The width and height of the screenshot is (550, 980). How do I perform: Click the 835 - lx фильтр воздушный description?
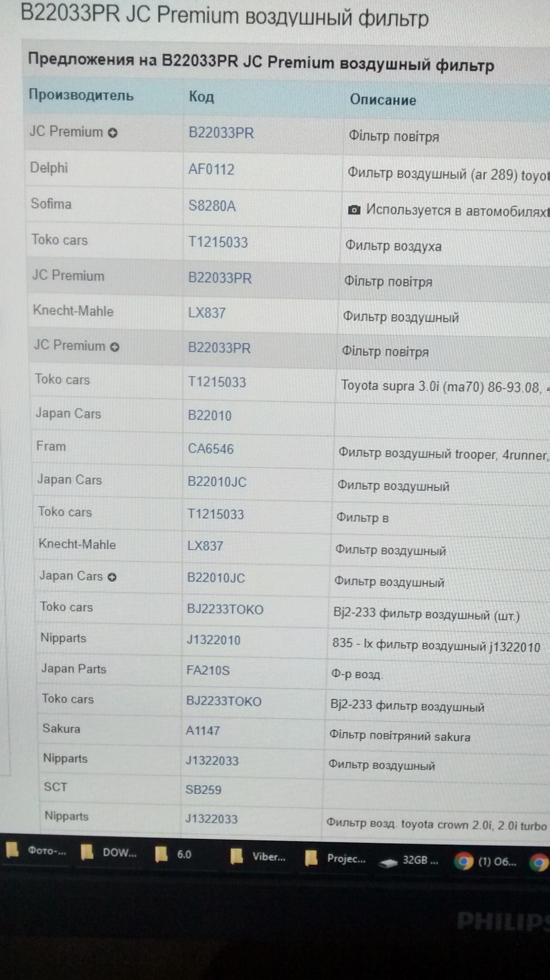pos(436,645)
